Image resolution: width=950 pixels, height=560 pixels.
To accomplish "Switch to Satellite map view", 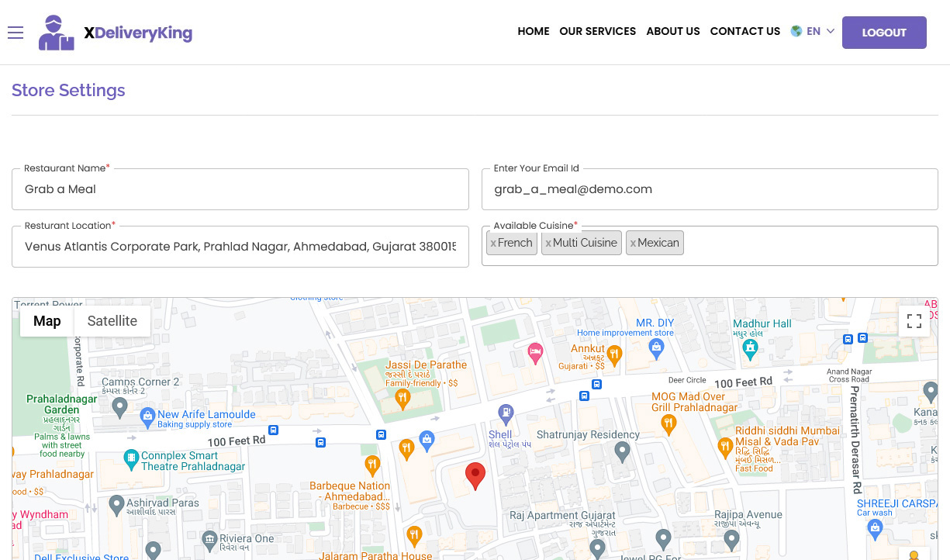I will click(x=112, y=321).
